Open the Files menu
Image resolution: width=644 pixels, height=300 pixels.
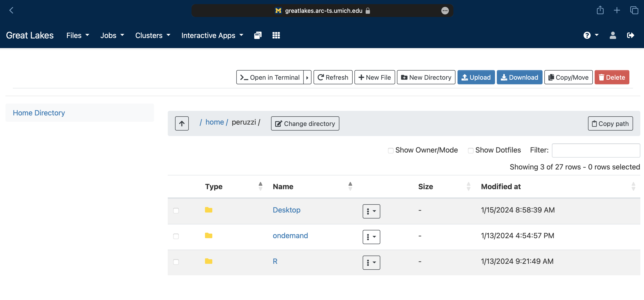[77, 35]
